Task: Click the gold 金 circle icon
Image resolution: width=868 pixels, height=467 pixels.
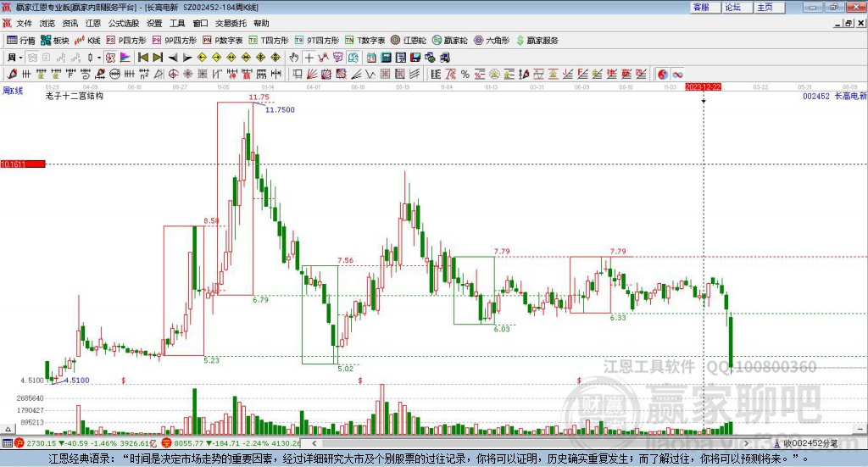Action: click(x=494, y=74)
